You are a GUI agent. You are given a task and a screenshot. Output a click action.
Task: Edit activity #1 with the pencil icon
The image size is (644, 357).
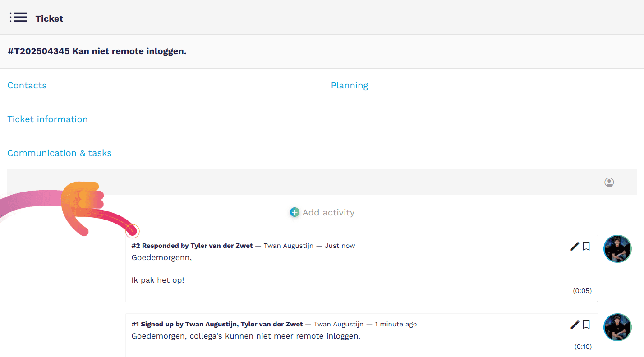click(x=575, y=325)
